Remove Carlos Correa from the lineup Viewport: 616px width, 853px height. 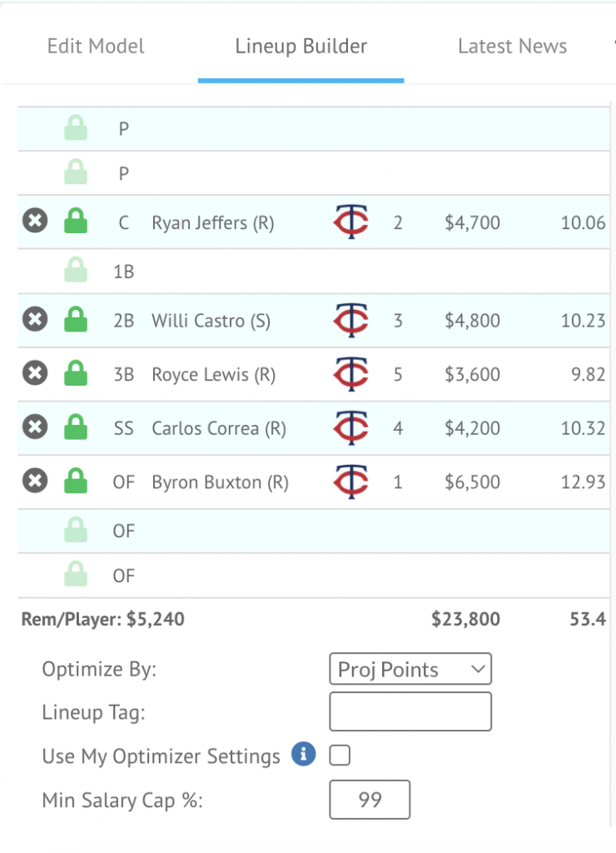35,426
